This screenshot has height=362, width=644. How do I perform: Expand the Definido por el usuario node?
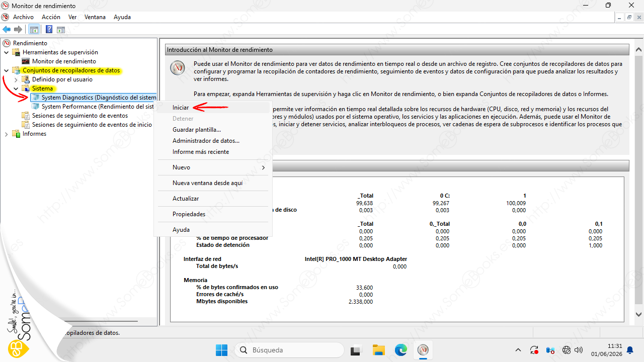(16, 79)
